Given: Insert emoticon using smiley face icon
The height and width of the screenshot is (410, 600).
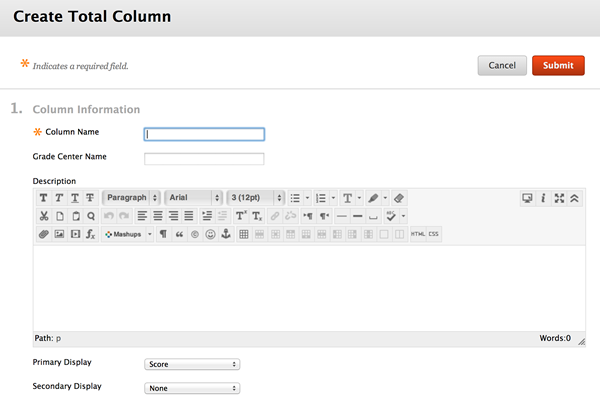Looking at the screenshot, I should [210, 234].
